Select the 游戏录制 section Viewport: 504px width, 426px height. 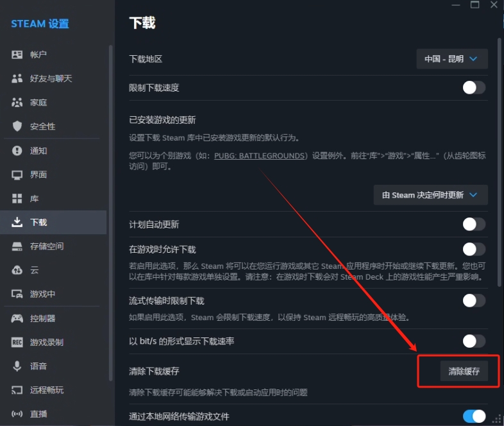coord(53,342)
